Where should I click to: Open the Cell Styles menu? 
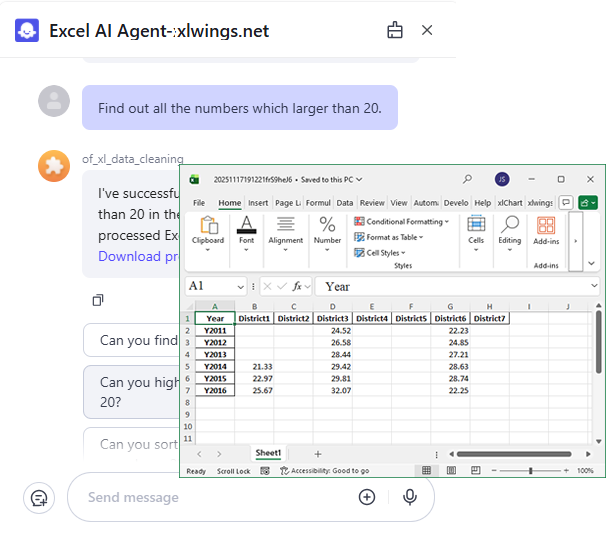380,253
